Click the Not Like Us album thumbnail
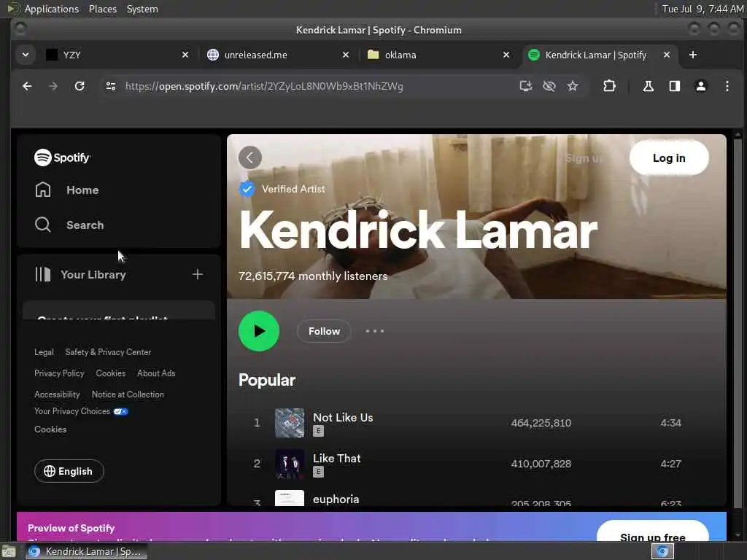 click(x=290, y=423)
